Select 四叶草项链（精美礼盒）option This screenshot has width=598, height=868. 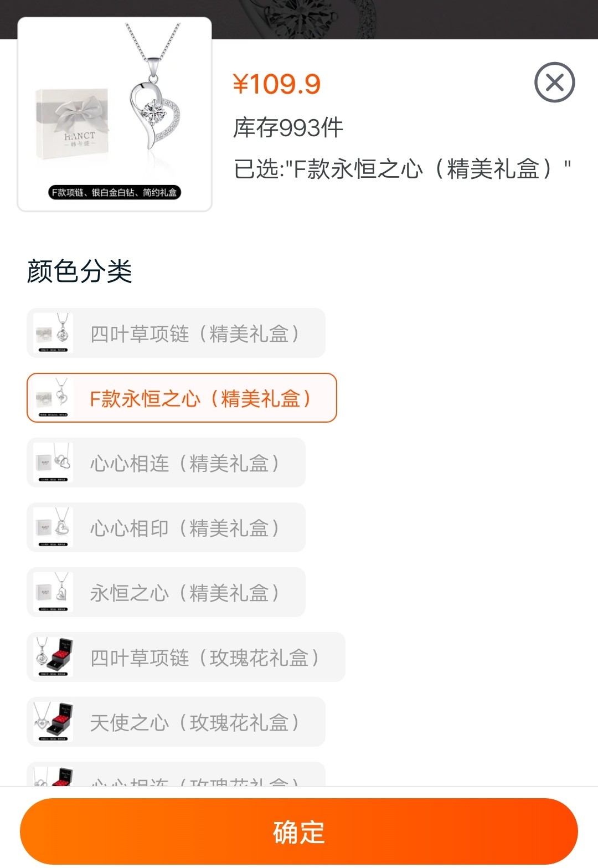coord(176,333)
